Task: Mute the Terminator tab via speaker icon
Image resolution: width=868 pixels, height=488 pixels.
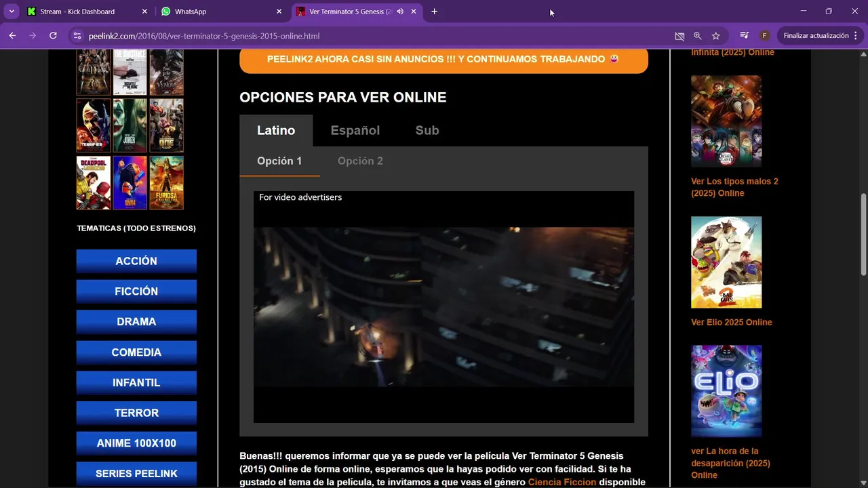Action: 400,12
